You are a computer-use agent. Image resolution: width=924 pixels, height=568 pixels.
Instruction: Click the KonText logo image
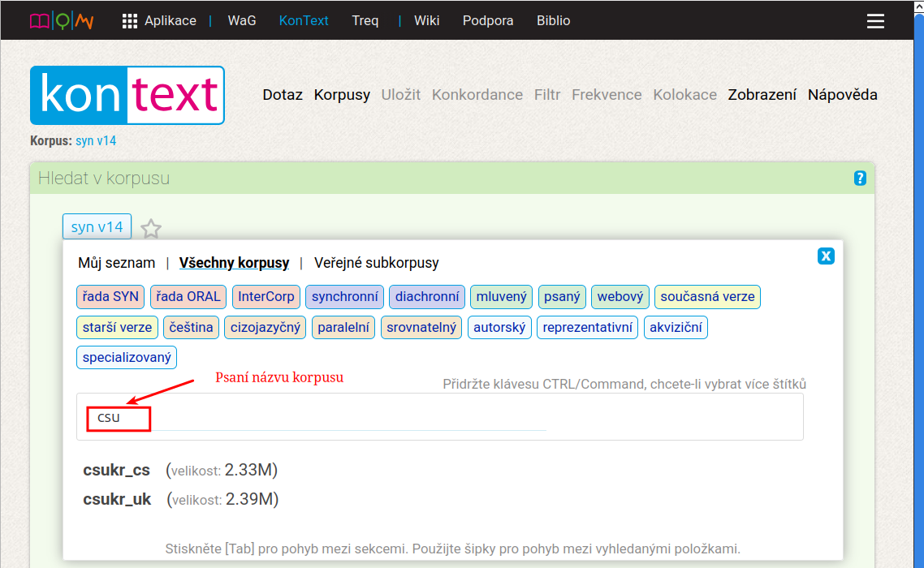click(127, 95)
